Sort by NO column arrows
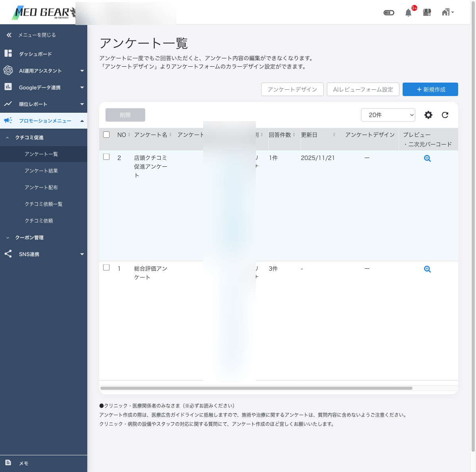 point(129,135)
